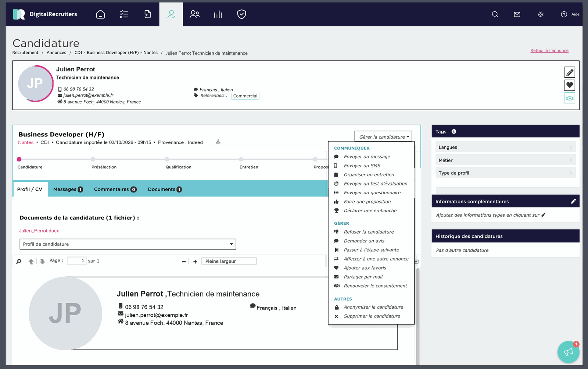Choose Passer à l'étape suivante

[x=371, y=250]
